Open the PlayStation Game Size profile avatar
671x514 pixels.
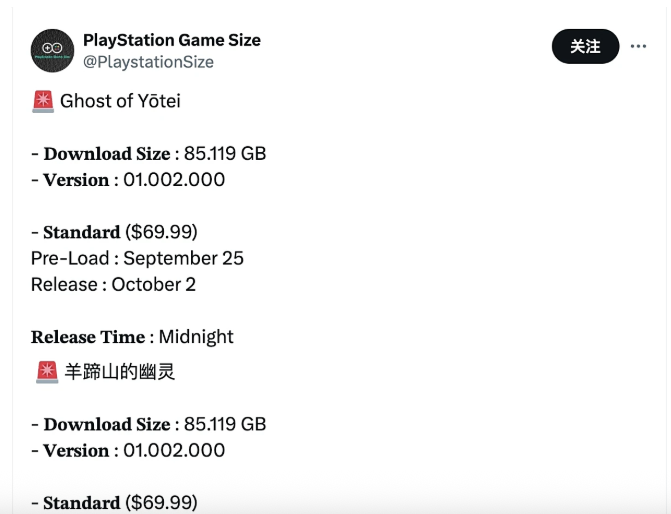pyautogui.click(x=52, y=51)
